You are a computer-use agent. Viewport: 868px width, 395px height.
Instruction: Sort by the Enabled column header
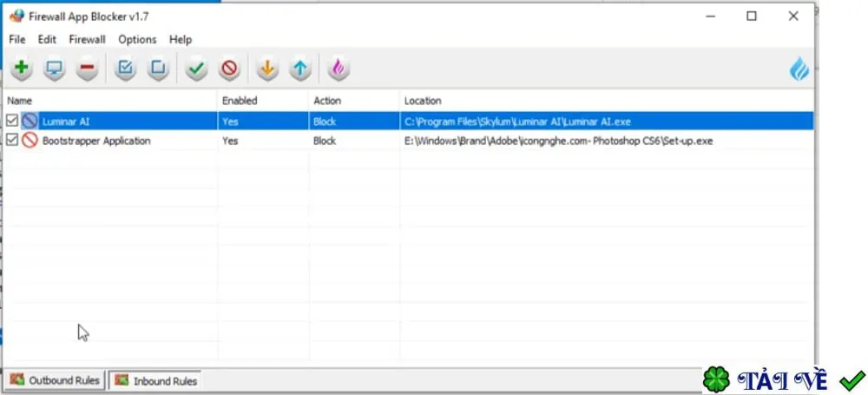coord(264,101)
